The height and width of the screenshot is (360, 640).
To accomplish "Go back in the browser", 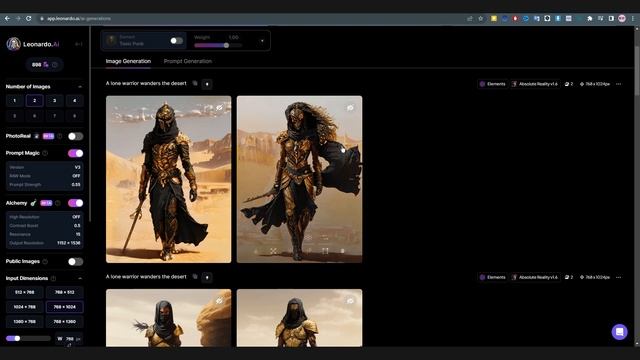I will [x=7, y=18].
